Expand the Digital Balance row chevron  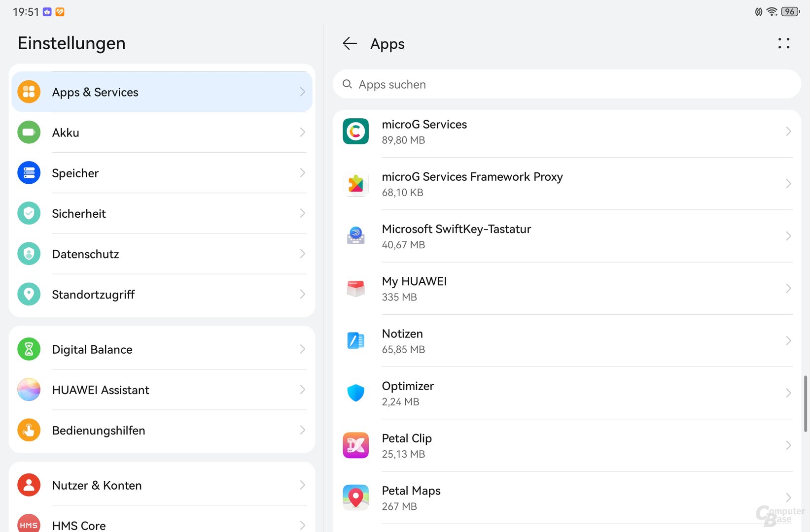click(302, 349)
